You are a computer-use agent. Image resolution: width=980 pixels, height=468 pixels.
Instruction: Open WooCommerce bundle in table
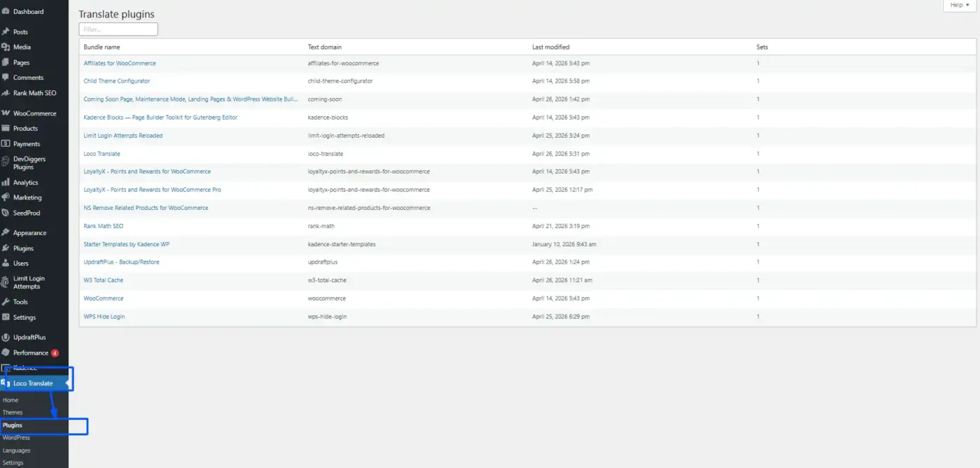[x=104, y=299]
